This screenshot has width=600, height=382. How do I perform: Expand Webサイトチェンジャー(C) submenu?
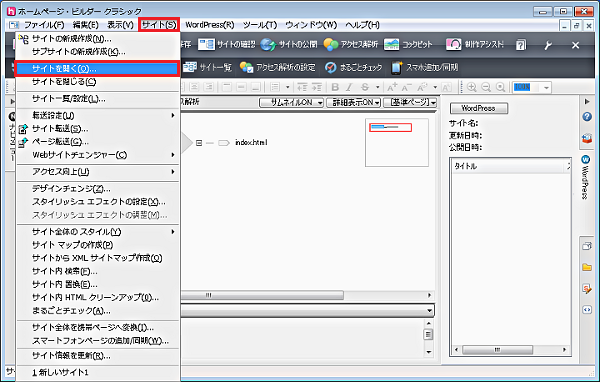[97, 155]
